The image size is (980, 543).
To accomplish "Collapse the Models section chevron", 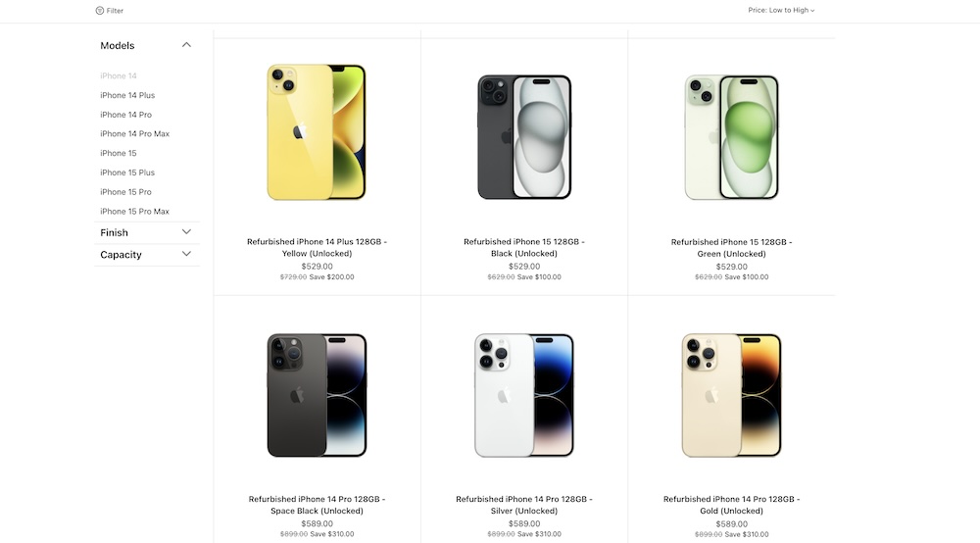I will 186,45.
